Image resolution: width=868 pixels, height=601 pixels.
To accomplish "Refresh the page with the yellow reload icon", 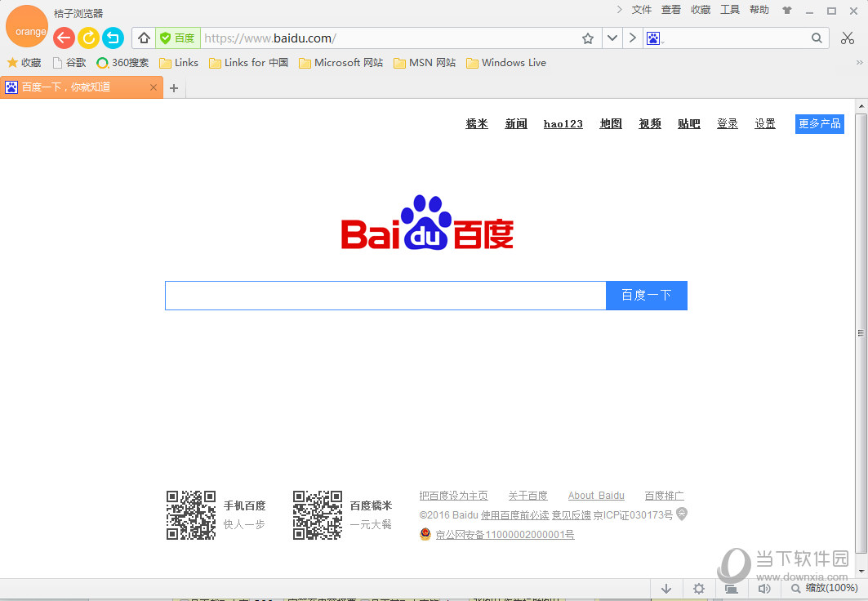I will click(x=88, y=38).
